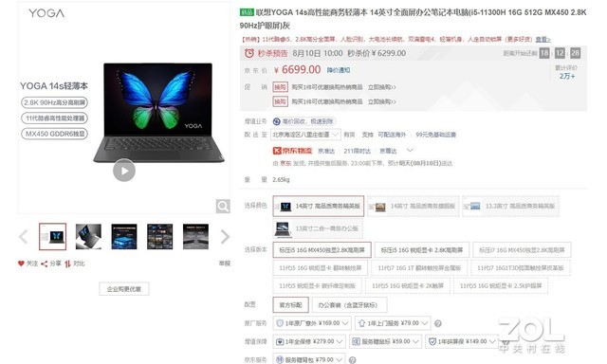Click the 99元免基础运费 text
Viewport: 607px width, 364px height.
(x=436, y=135)
